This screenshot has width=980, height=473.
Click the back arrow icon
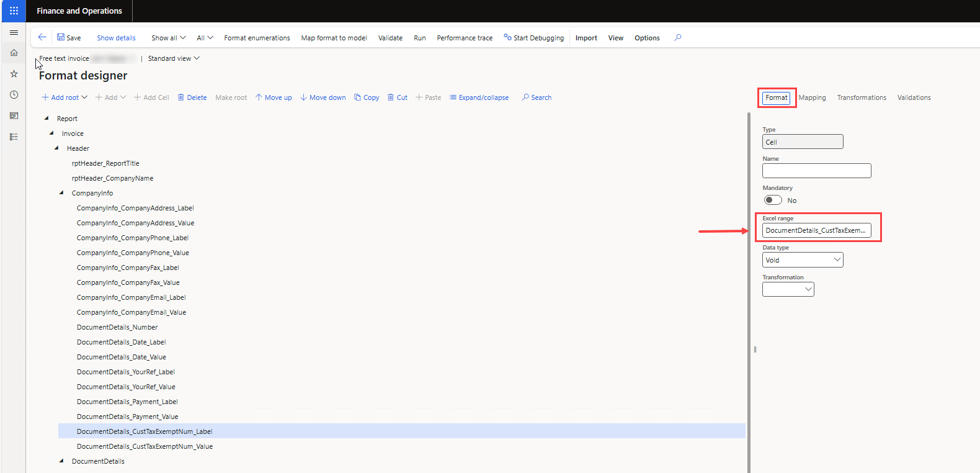pyautogui.click(x=42, y=37)
